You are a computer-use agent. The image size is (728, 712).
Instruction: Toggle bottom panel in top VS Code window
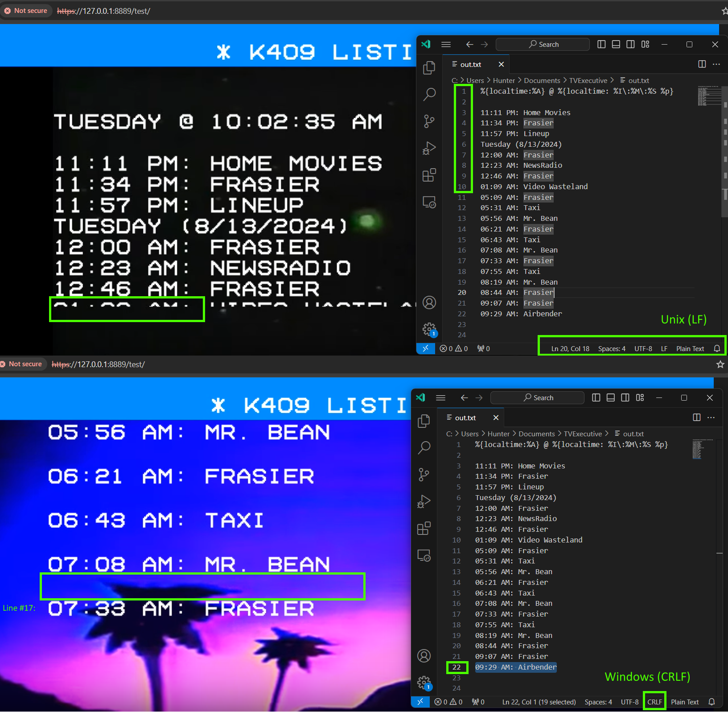coord(616,44)
